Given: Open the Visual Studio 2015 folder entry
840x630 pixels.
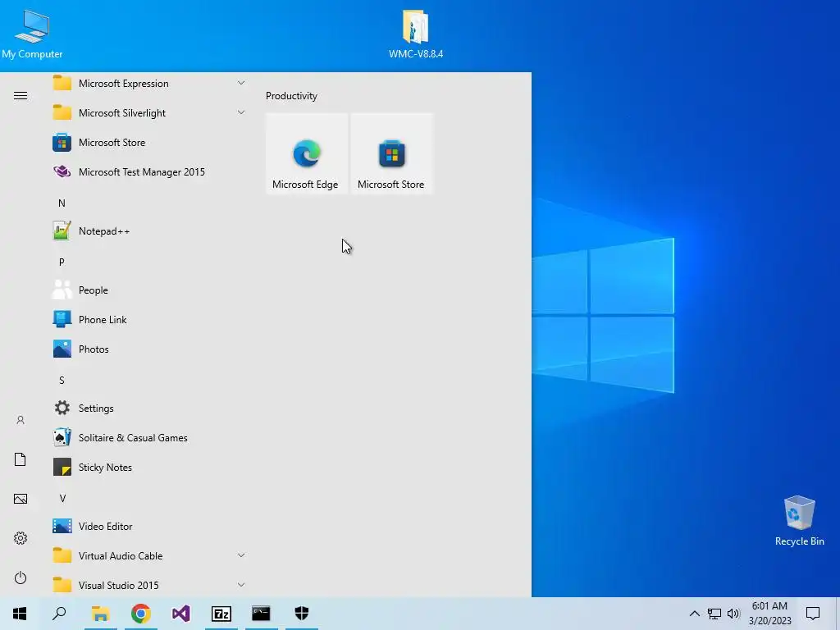Looking at the screenshot, I should (149, 585).
